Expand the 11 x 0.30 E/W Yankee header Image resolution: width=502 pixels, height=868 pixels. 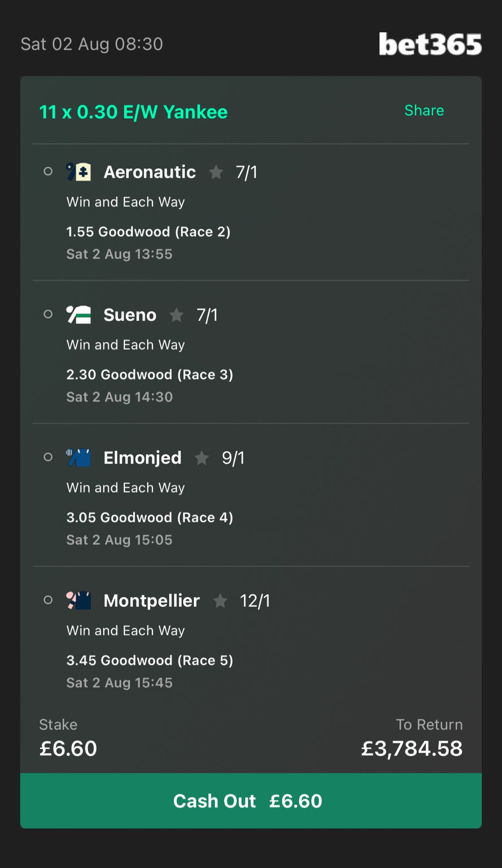pyautogui.click(x=133, y=112)
